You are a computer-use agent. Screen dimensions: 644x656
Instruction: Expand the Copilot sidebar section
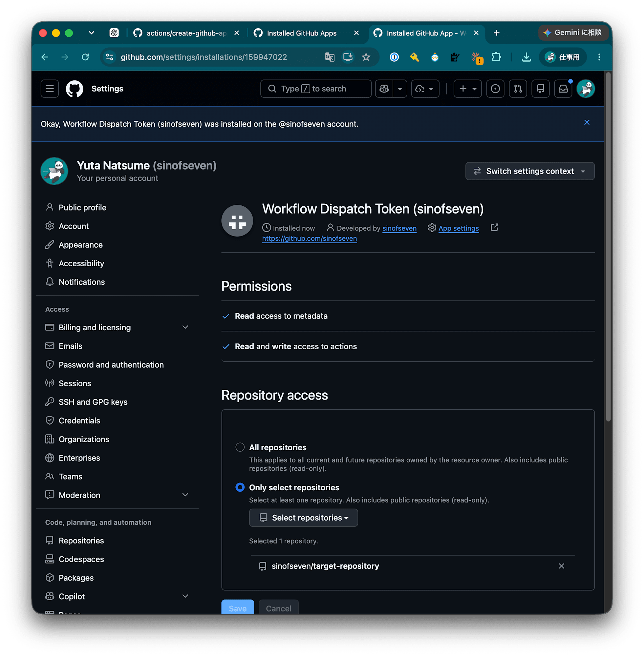click(185, 596)
